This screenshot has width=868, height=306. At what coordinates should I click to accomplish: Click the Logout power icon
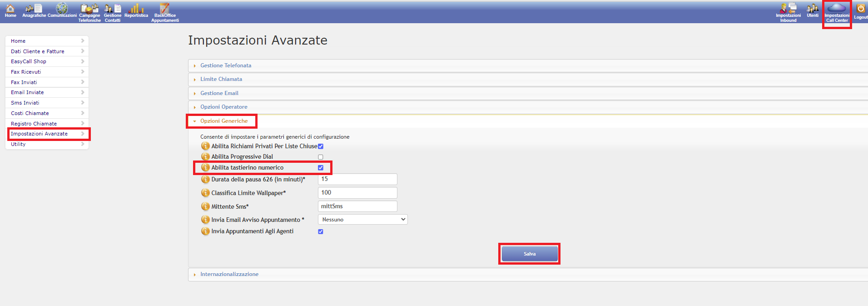860,9
